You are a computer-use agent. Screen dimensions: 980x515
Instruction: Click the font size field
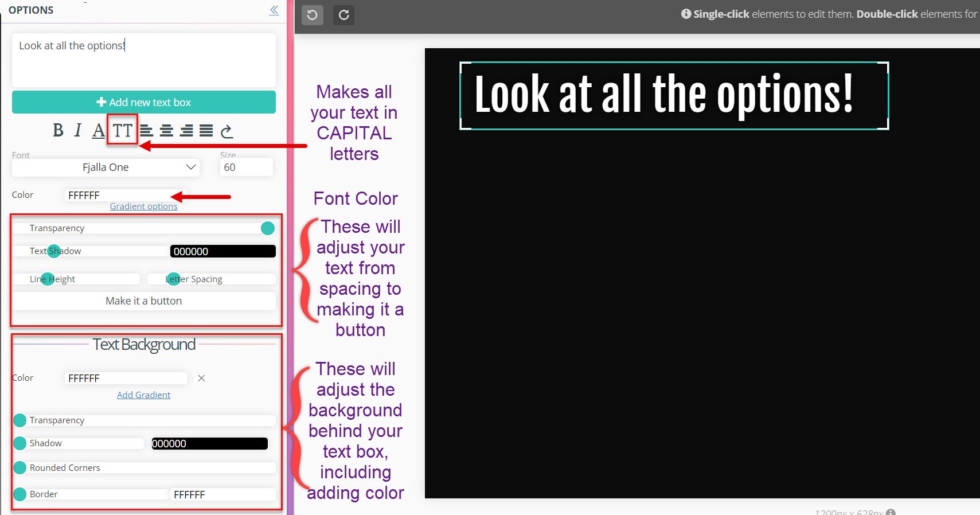246,167
